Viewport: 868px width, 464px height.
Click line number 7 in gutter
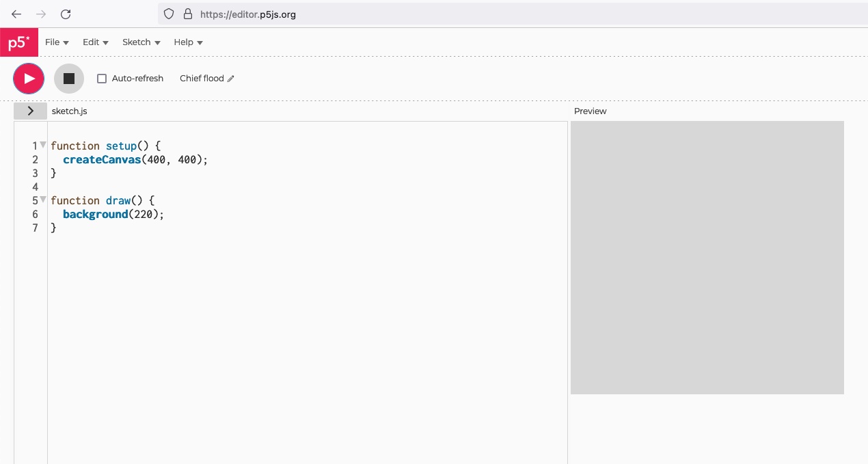(x=36, y=228)
